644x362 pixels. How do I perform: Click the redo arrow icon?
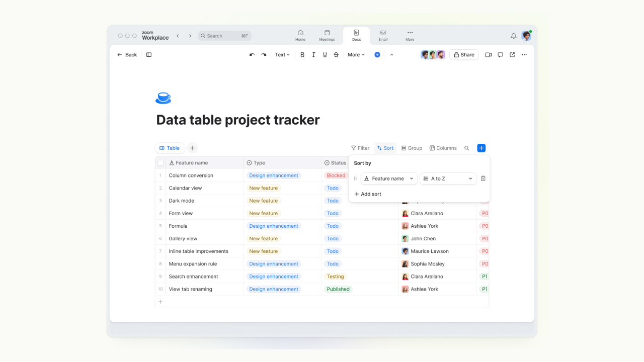pyautogui.click(x=264, y=55)
